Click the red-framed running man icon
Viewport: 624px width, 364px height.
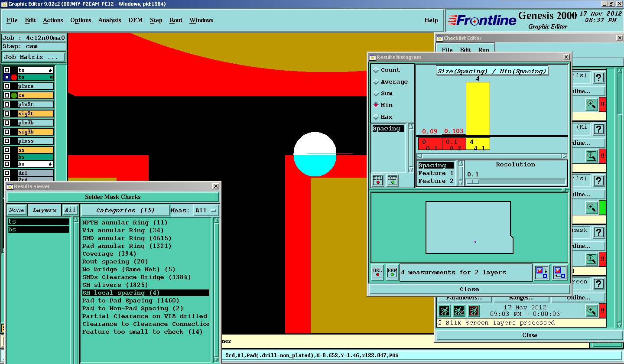(x=474, y=311)
